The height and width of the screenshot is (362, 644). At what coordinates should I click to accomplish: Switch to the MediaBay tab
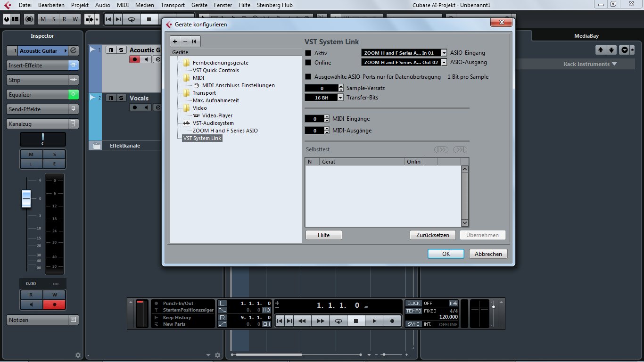[x=586, y=36]
